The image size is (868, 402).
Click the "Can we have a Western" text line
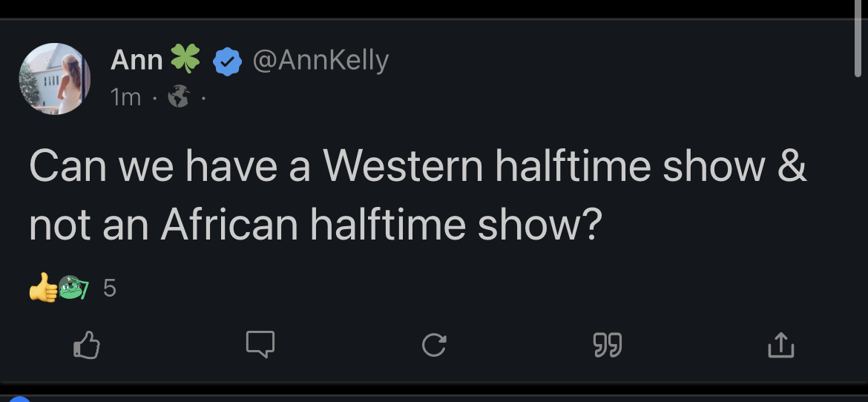[417, 167]
